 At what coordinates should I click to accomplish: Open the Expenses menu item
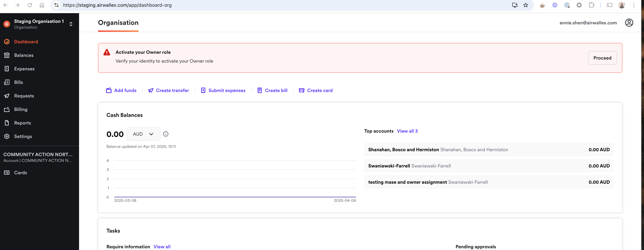click(24, 69)
